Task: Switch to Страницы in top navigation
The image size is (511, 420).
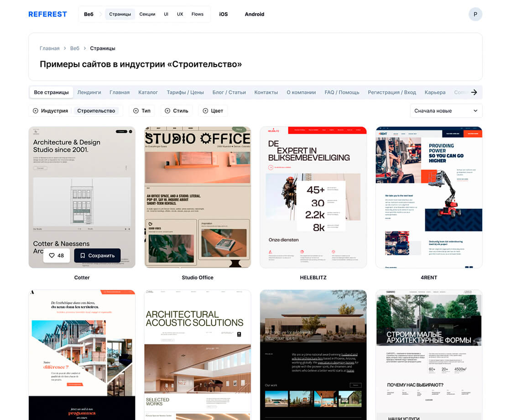Action: [120, 14]
